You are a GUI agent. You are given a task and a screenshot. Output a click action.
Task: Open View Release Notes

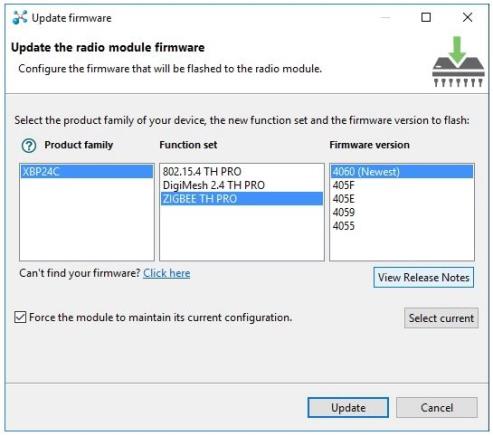(423, 277)
